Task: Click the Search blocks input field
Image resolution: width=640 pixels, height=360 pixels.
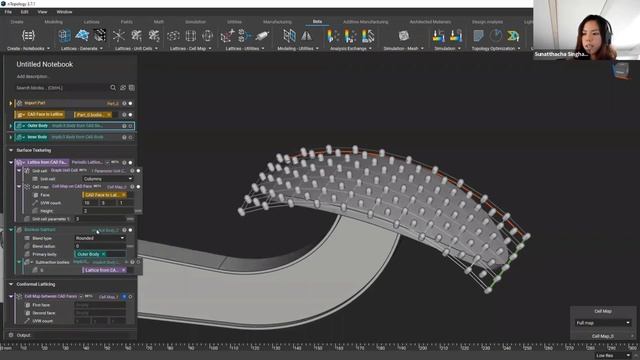Action: pyautogui.click(x=61, y=88)
